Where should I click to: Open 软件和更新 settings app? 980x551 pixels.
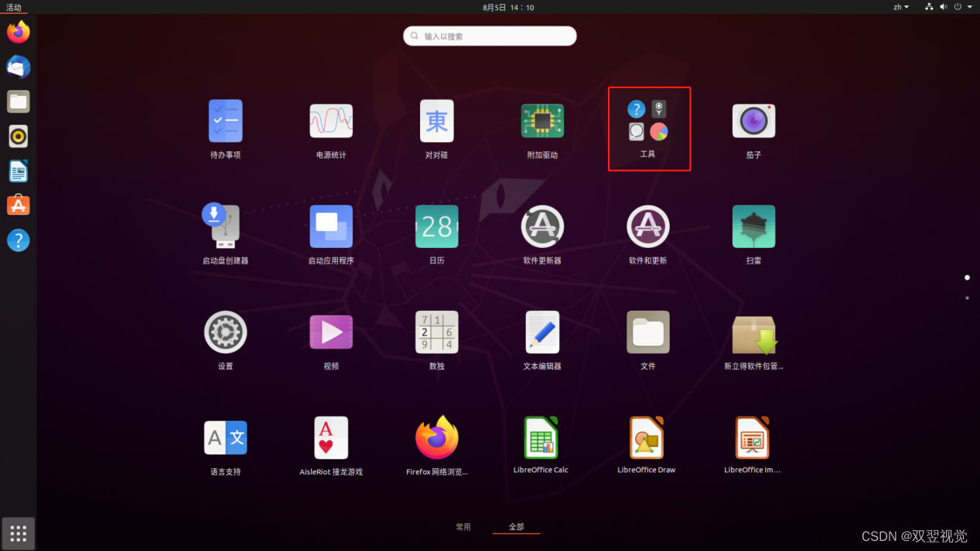pos(648,226)
